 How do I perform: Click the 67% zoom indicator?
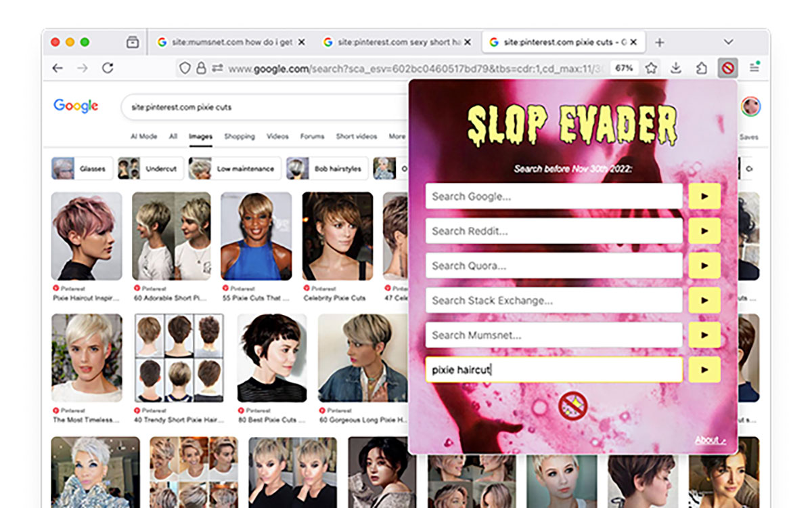tap(623, 68)
